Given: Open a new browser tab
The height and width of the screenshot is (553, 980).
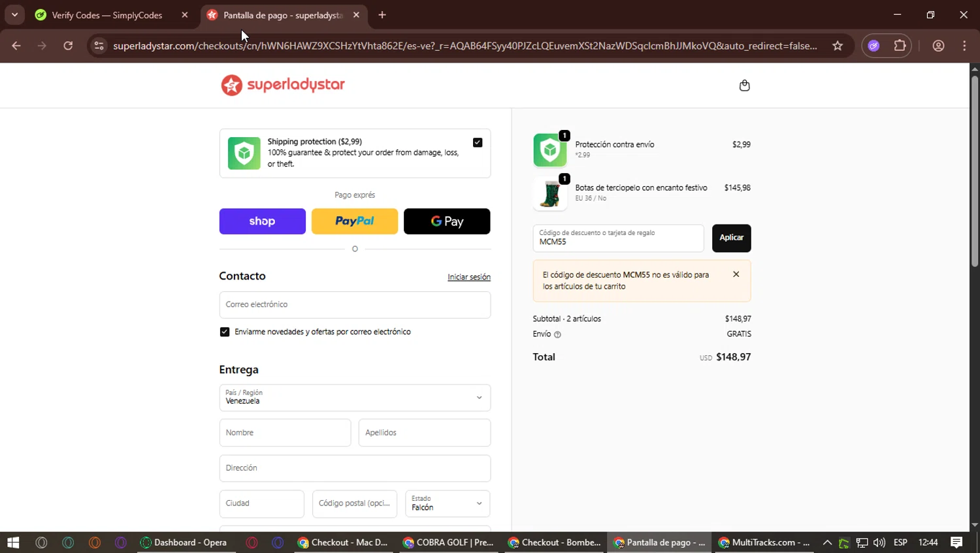Looking at the screenshot, I should point(382,15).
